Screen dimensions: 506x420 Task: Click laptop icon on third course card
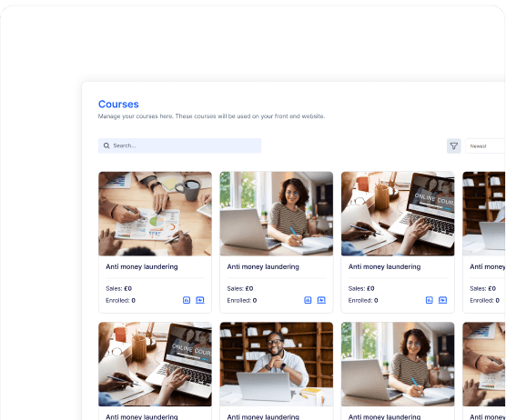442,300
